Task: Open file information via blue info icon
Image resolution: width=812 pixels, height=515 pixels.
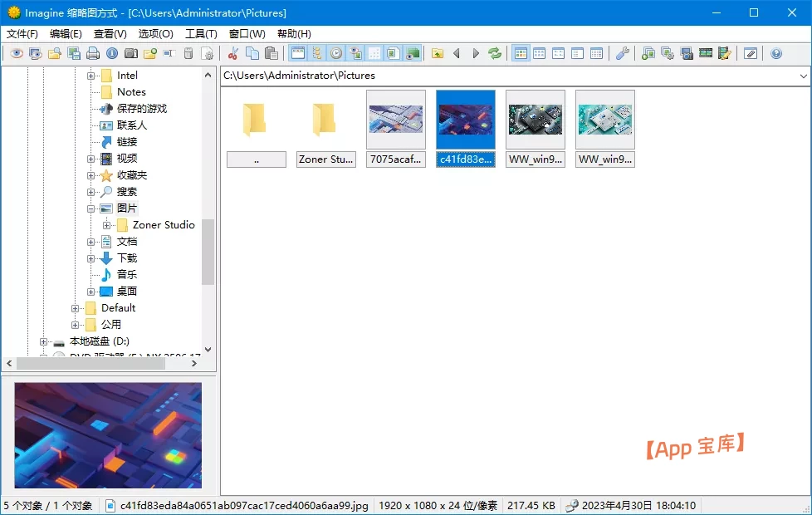Action: tap(112, 53)
